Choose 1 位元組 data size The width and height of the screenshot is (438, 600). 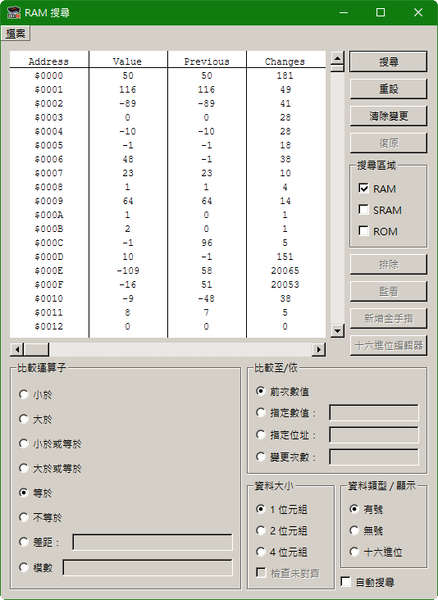(261, 509)
